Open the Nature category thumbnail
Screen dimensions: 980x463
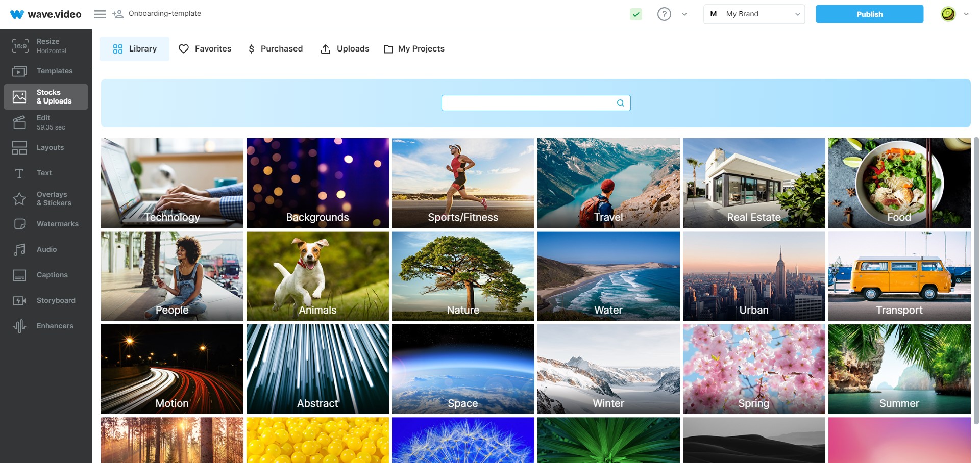463,276
